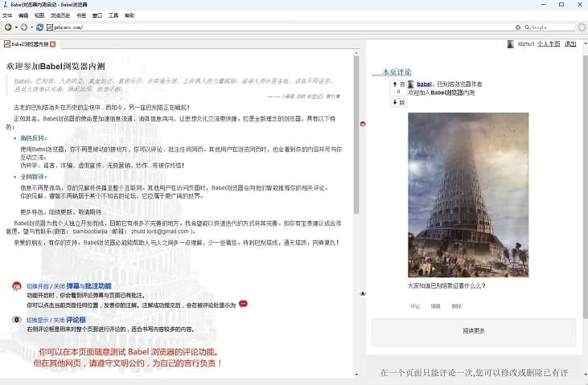Open the Back button history dropdown arrow
The image size is (588, 385).
(16, 27)
